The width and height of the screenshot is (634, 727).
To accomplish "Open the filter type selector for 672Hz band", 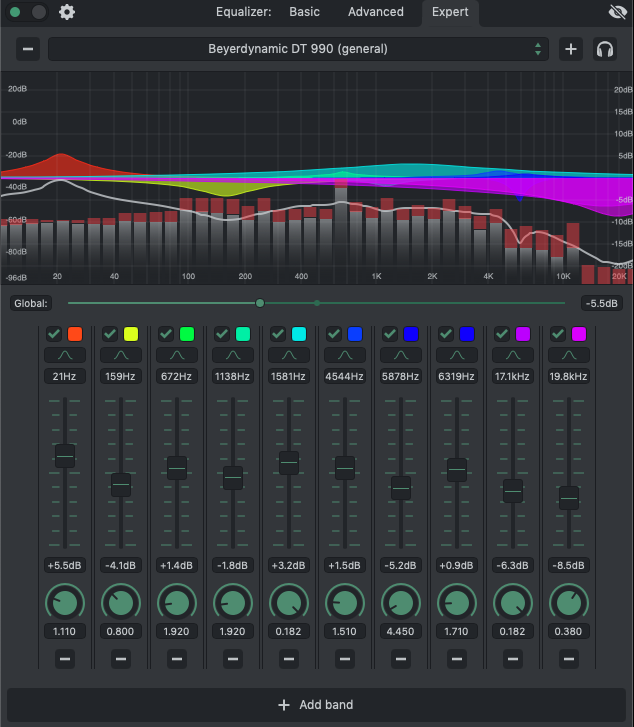I will coord(177,355).
